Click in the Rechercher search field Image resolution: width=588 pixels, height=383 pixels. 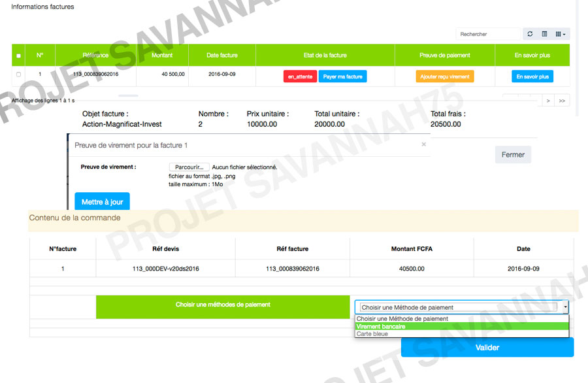487,34
